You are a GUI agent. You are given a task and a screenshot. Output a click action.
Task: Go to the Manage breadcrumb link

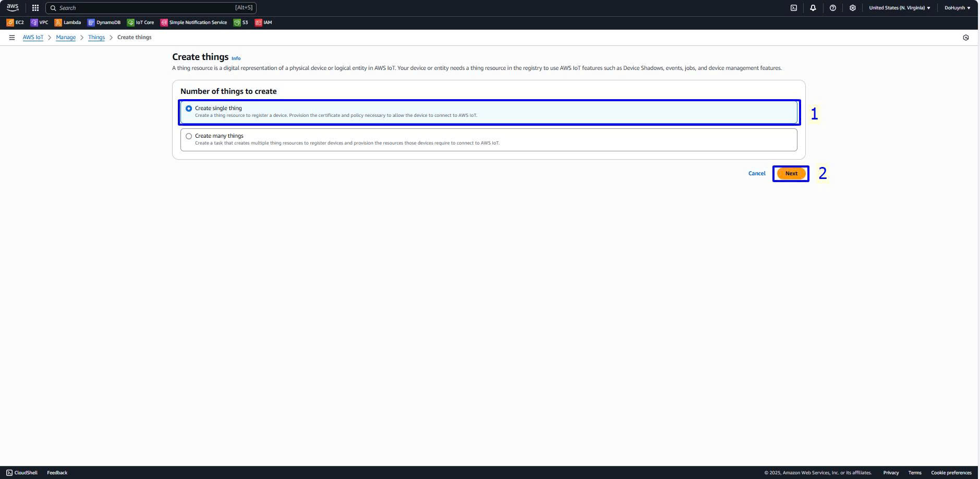[66, 38]
